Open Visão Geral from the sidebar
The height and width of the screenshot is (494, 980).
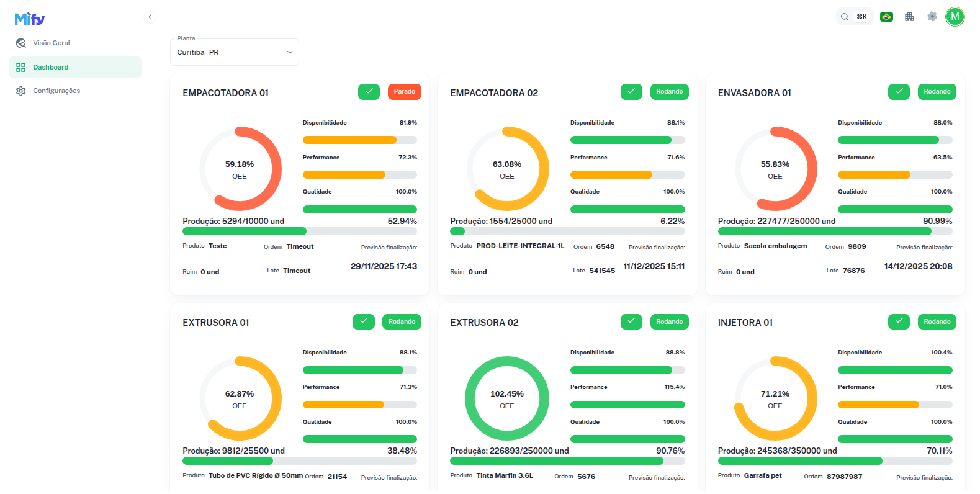pyautogui.click(x=52, y=43)
